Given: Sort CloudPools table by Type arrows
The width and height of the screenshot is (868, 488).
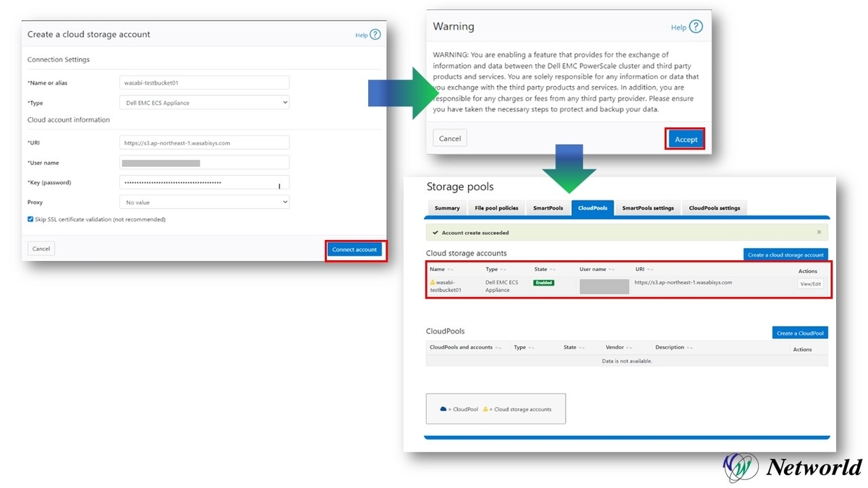Looking at the screenshot, I should 532,348.
